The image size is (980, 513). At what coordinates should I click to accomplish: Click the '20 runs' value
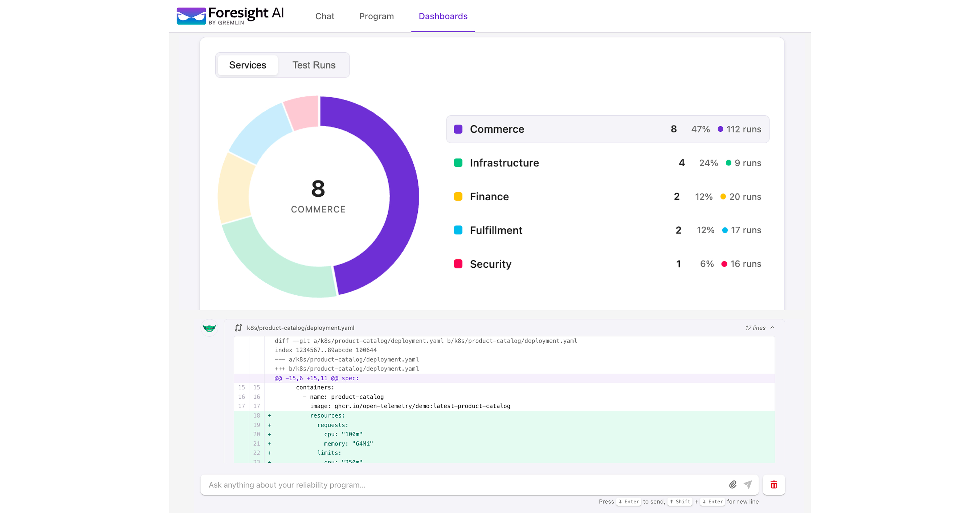click(x=745, y=197)
